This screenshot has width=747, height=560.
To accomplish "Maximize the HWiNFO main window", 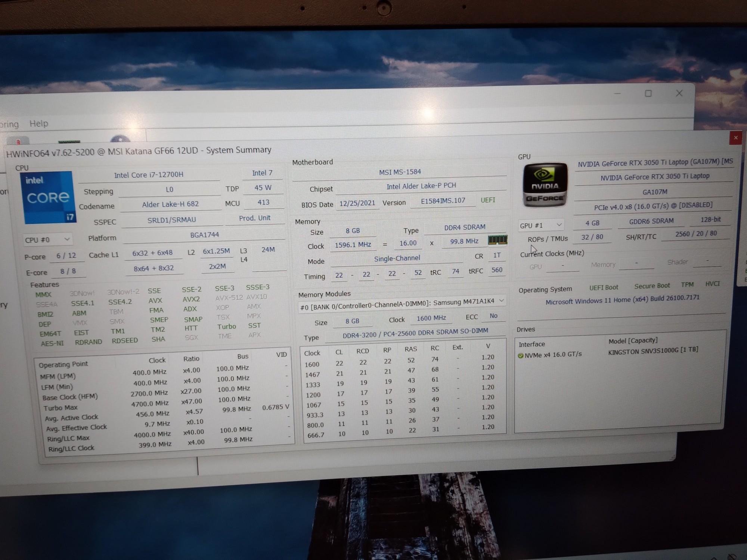I will pos(648,93).
